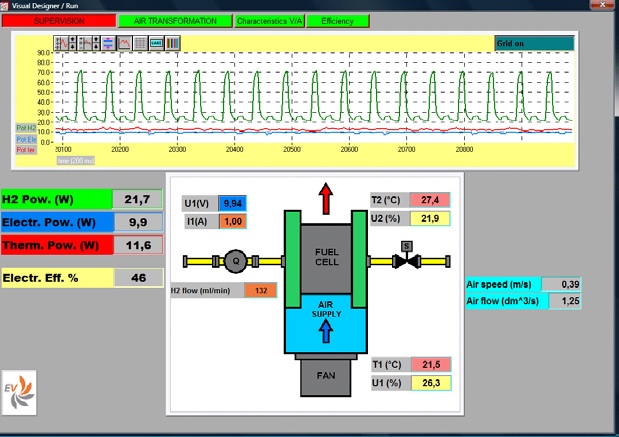Image resolution: width=619 pixels, height=437 pixels.
Task: Click the H2 flow value 132
Action: pyautogui.click(x=261, y=291)
